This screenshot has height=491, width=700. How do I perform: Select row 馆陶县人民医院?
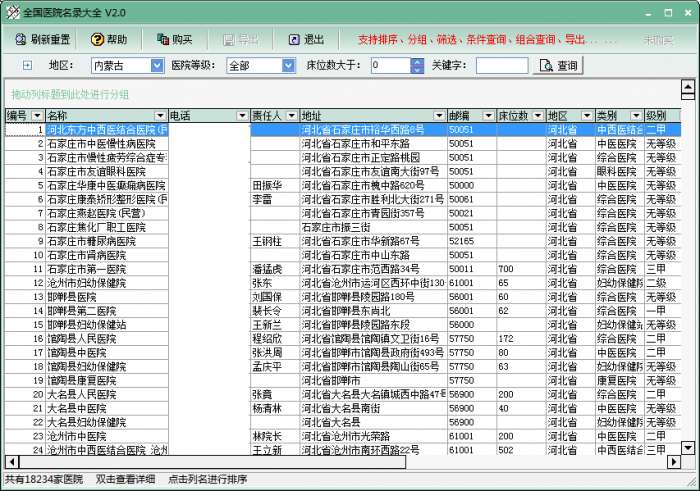pyautogui.click(x=343, y=339)
